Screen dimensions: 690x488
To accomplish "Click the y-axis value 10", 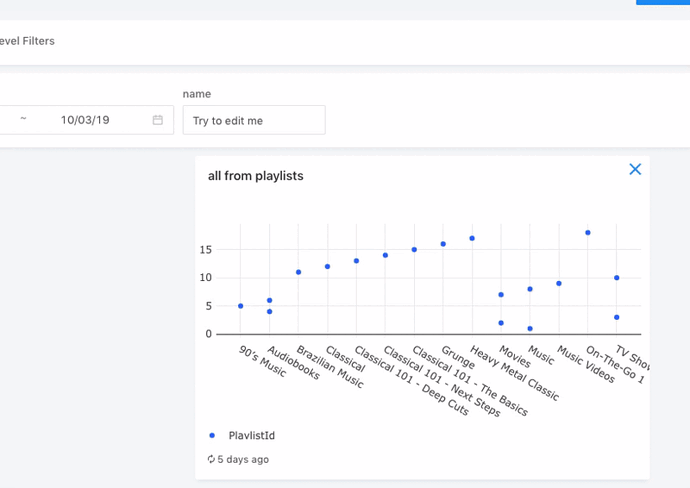I will [x=206, y=277].
